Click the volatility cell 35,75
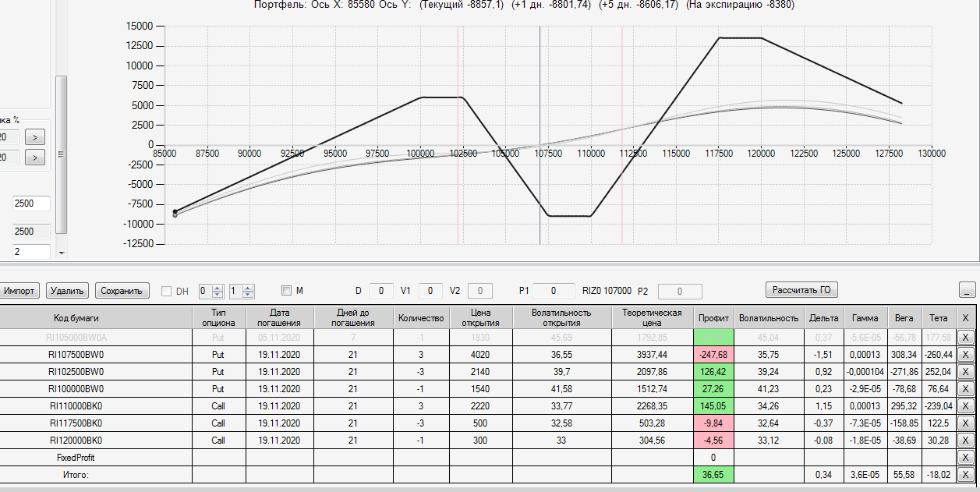The height and width of the screenshot is (492, 980). [x=769, y=355]
